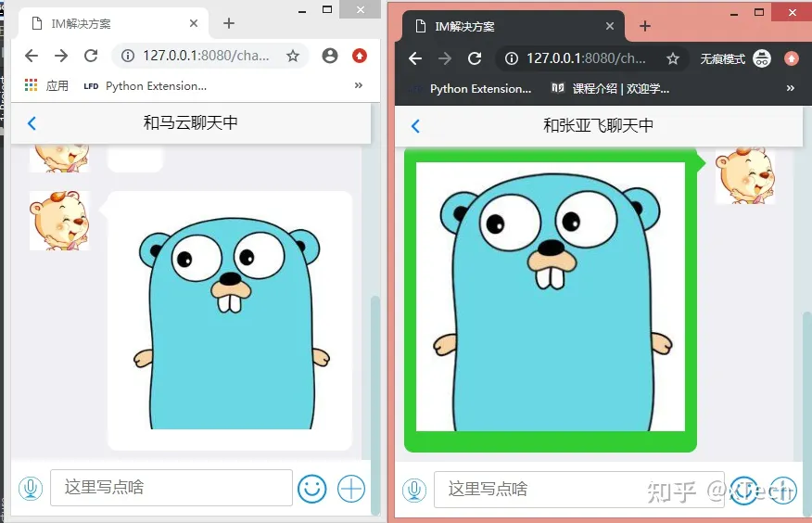
Task: Click address bar in right incognito window
Action: point(592,58)
